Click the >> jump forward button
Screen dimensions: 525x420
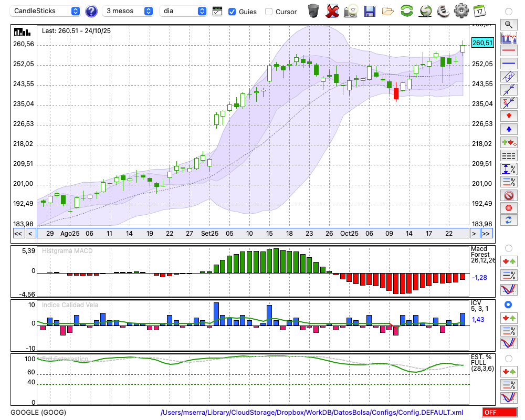(x=486, y=234)
